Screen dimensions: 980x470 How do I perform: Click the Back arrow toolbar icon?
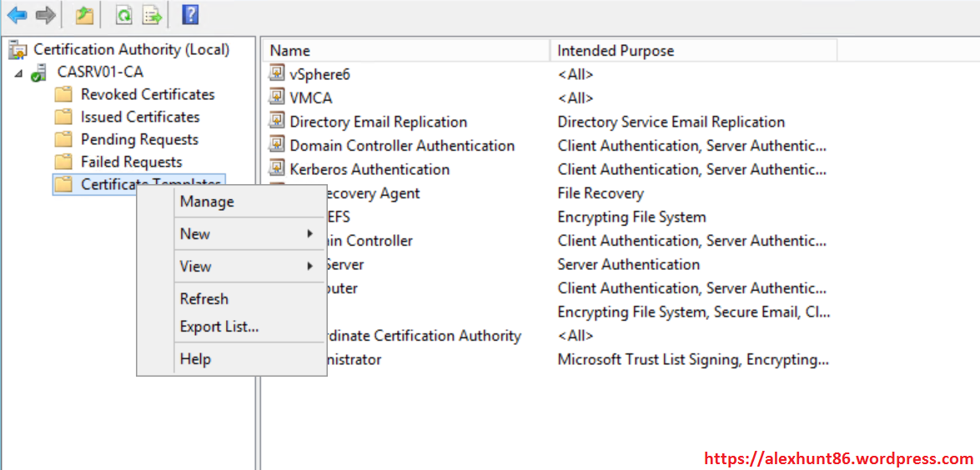pyautogui.click(x=17, y=14)
